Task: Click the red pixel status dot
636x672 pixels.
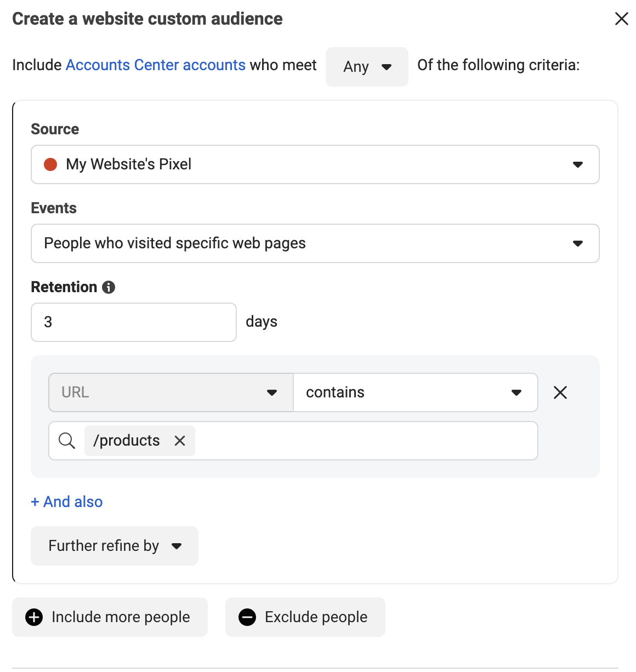Action: pyautogui.click(x=50, y=164)
